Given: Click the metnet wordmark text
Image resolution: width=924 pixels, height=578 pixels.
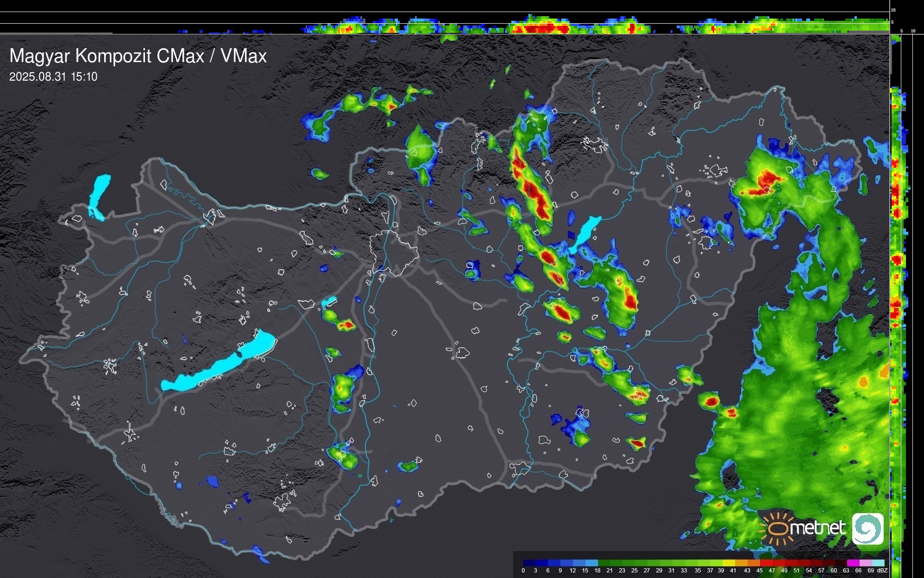Looking at the screenshot, I should 817,528.
